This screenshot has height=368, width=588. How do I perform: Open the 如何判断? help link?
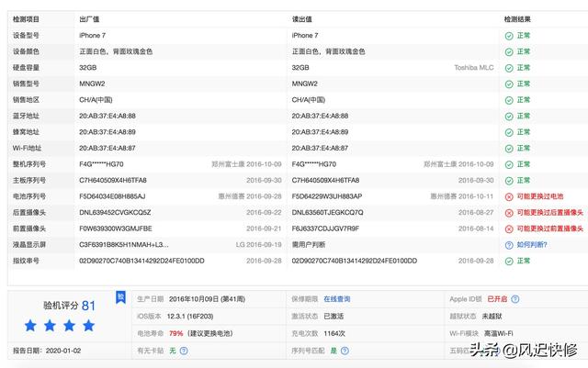point(532,245)
